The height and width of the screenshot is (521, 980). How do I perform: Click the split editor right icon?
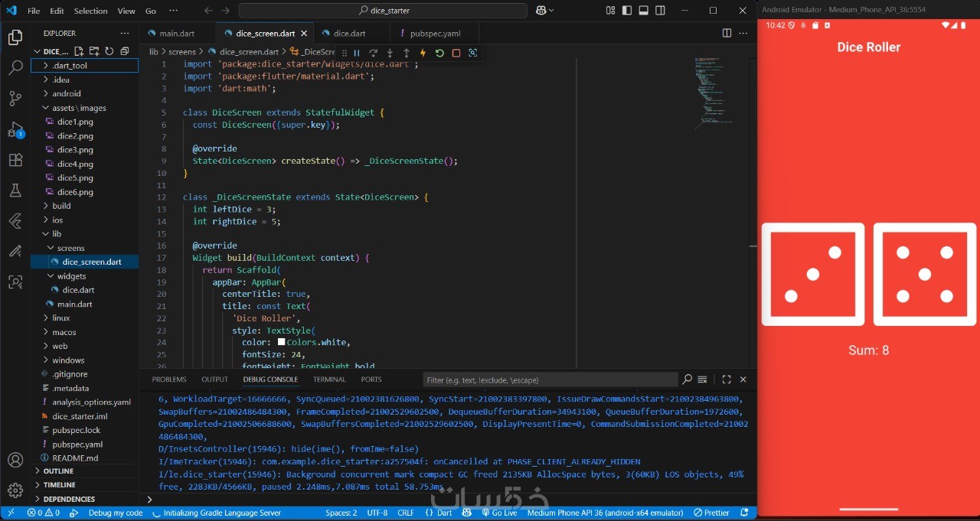pyautogui.click(x=727, y=34)
